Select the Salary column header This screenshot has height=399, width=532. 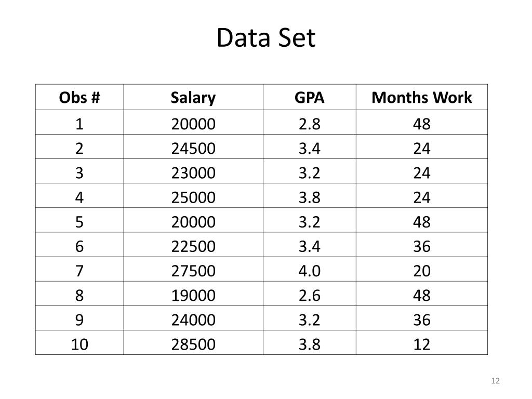pyautogui.click(x=193, y=98)
